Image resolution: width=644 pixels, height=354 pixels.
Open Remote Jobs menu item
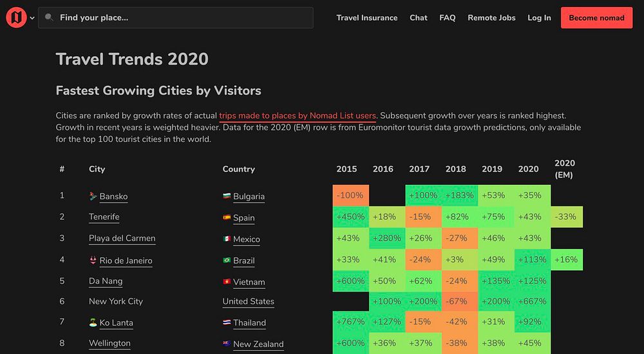pos(491,17)
